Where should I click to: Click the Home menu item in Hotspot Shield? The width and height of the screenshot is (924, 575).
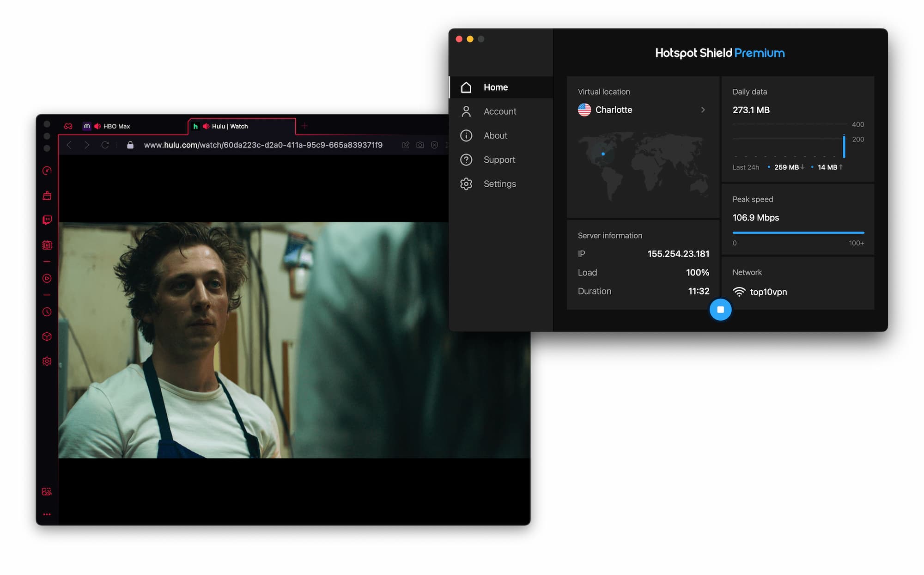496,87
